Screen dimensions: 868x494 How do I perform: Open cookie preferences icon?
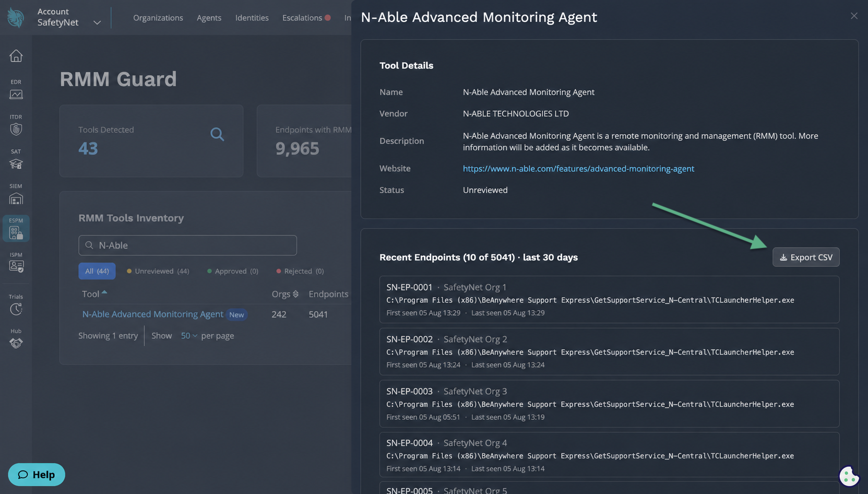pyautogui.click(x=849, y=476)
